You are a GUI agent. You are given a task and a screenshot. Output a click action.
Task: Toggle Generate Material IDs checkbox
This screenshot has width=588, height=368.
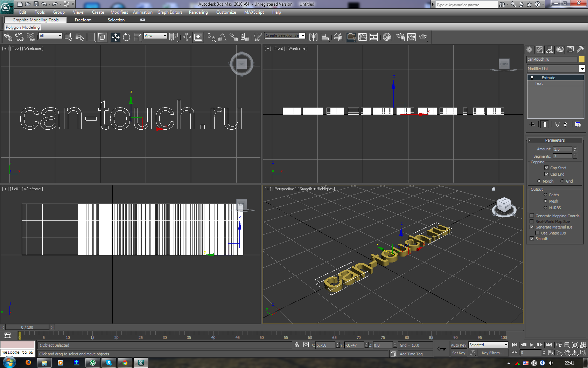[532, 227]
